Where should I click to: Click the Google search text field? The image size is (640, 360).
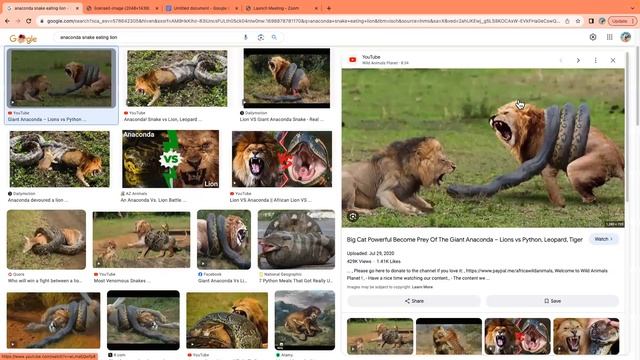point(149,37)
